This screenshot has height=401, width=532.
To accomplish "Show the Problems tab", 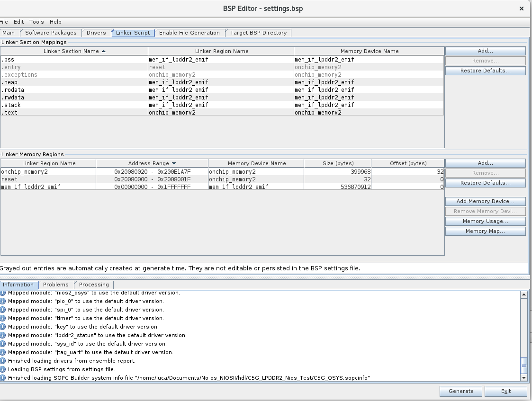I will pyautogui.click(x=56, y=285).
